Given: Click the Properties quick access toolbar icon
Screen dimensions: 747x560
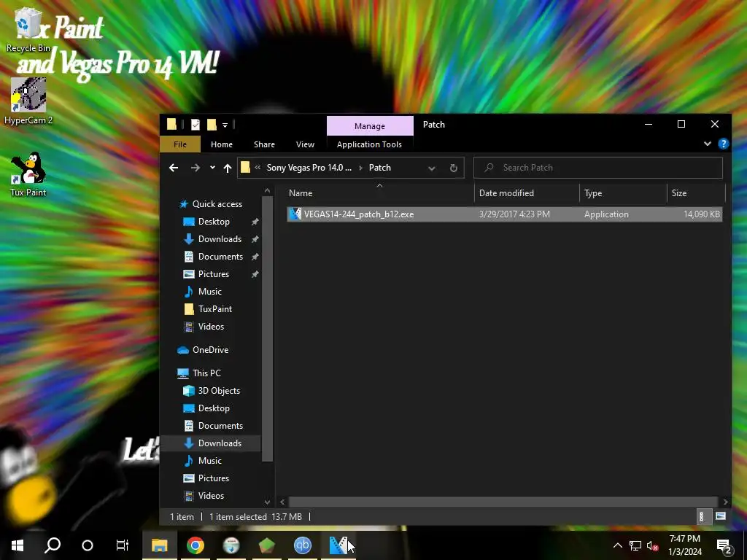Looking at the screenshot, I should point(196,125).
